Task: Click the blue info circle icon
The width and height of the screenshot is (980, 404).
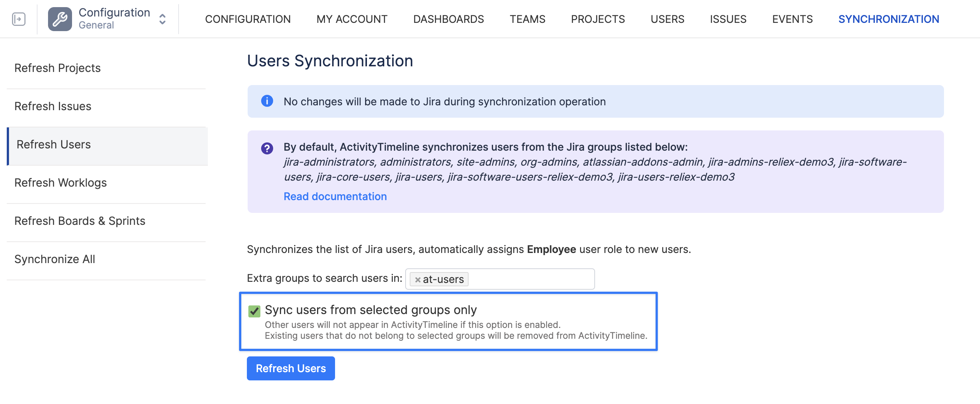Action: 267,101
